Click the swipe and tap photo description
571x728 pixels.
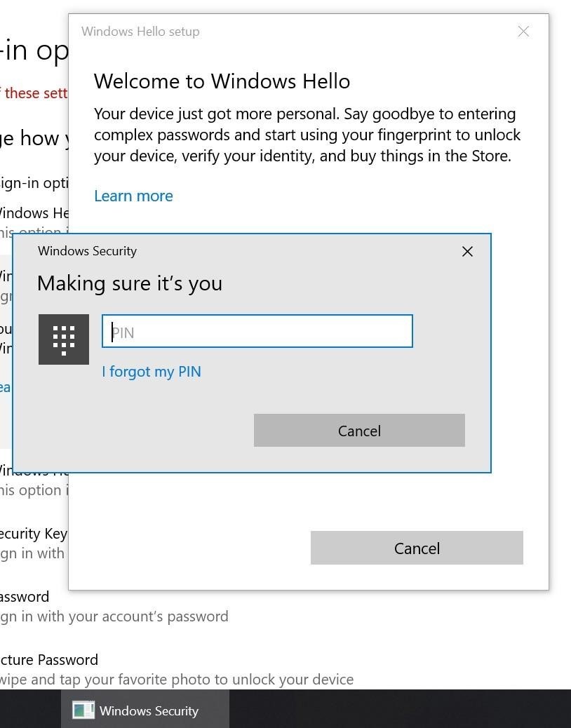point(175,679)
